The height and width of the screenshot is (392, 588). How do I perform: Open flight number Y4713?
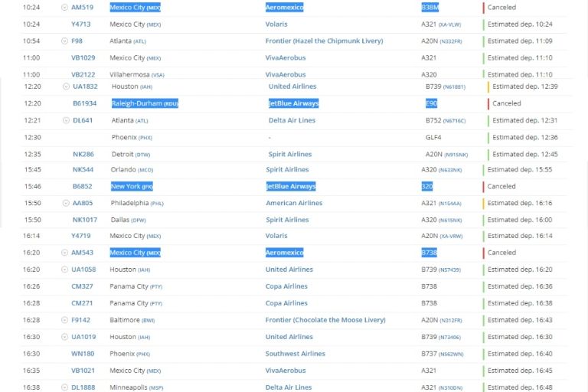[x=80, y=24]
